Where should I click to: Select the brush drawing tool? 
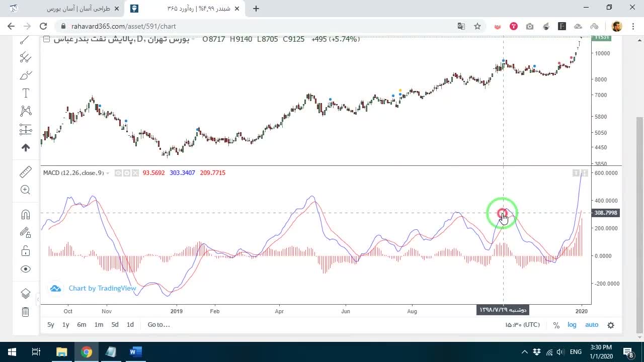point(26,75)
